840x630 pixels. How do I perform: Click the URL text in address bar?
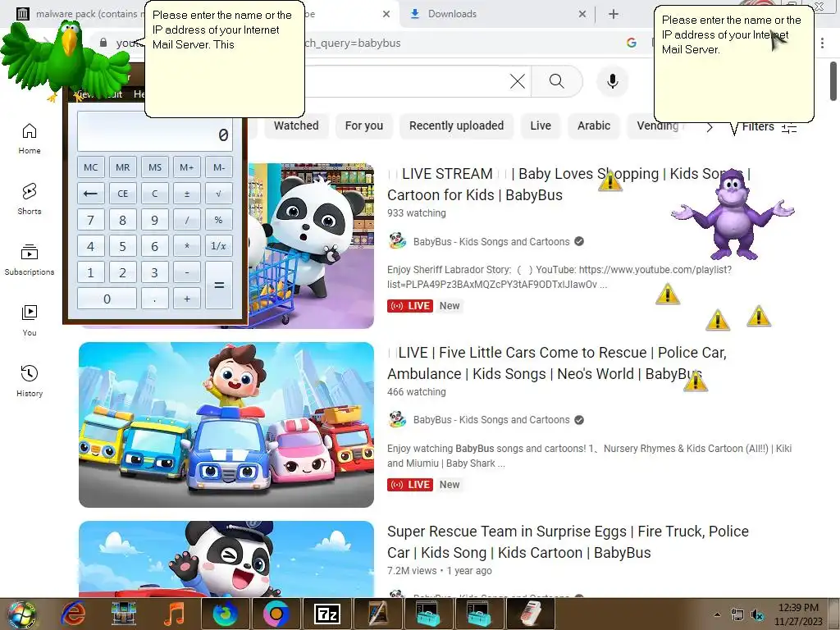click(353, 43)
